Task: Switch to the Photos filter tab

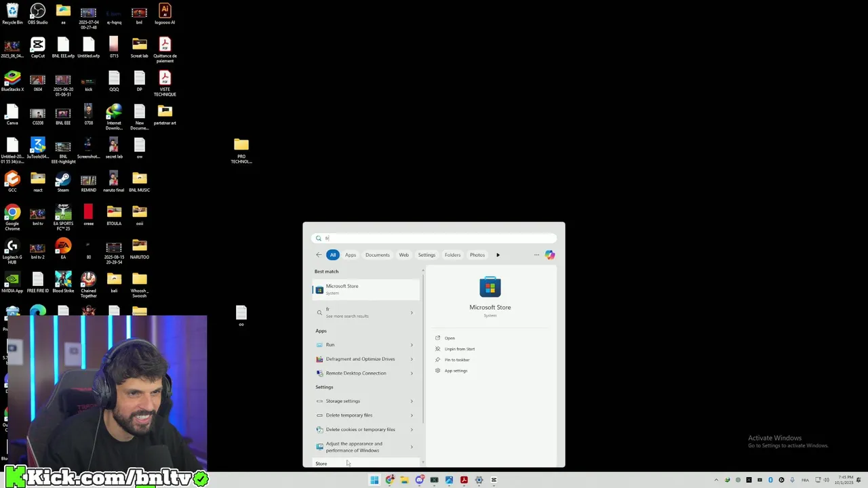Action: [x=477, y=255]
